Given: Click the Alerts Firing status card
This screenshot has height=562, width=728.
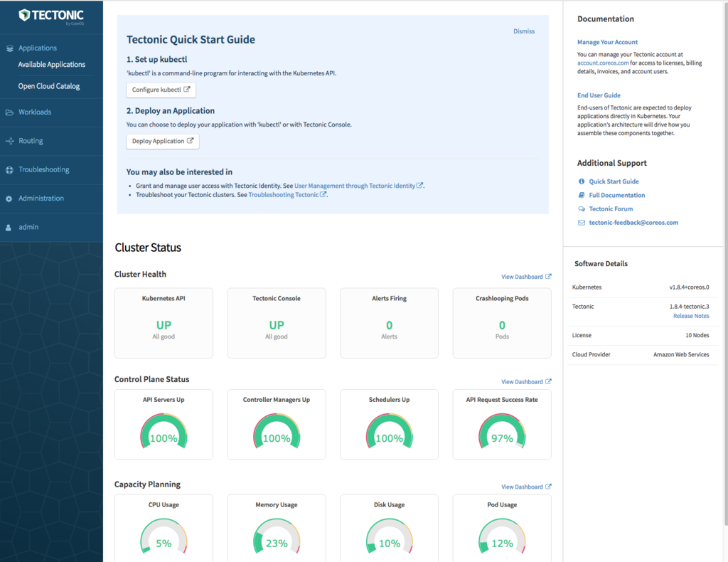Looking at the screenshot, I should tap(389, 323).
